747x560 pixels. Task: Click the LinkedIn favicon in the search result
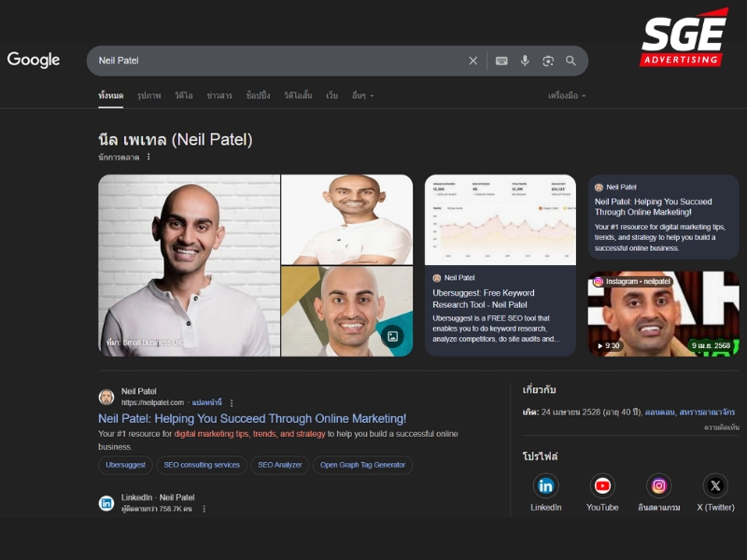pyautogui.click(x=106, y=503)
